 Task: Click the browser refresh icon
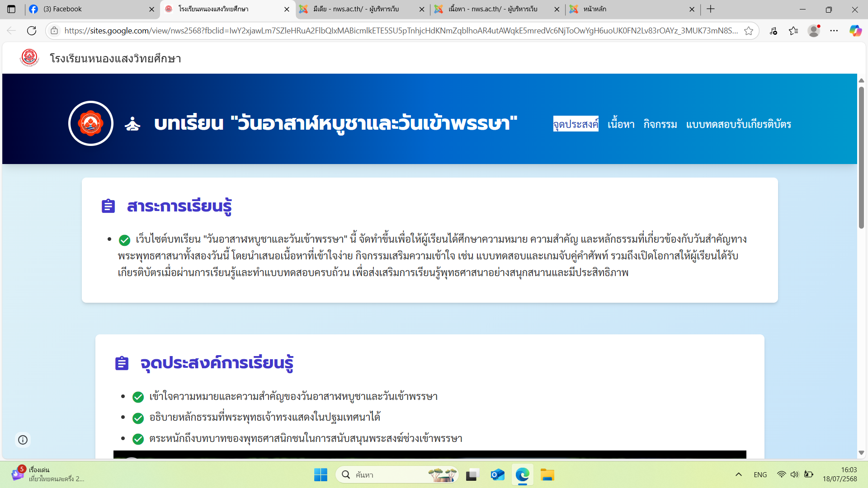coord(32,31)
